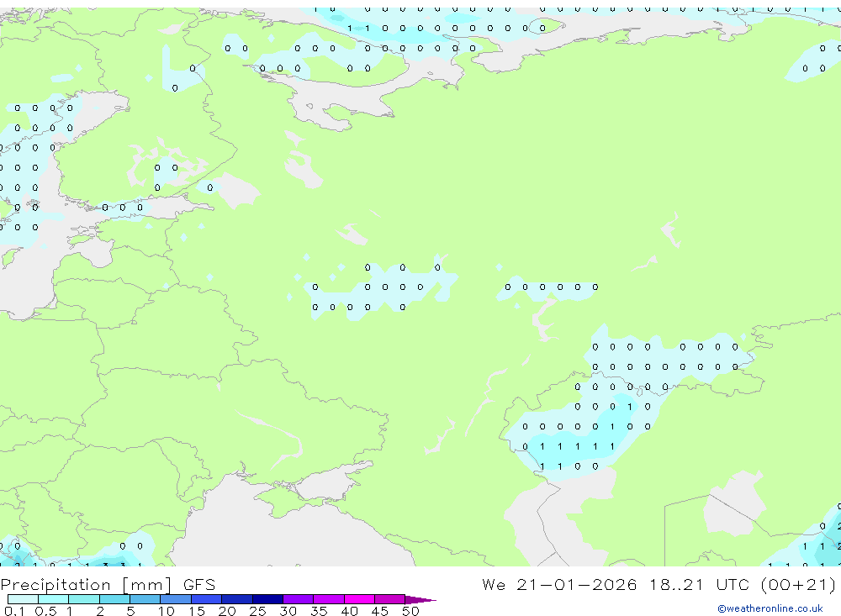The image size is (841, 616).
Task: Click the '20' legend scale label
Action: [227, 611]
